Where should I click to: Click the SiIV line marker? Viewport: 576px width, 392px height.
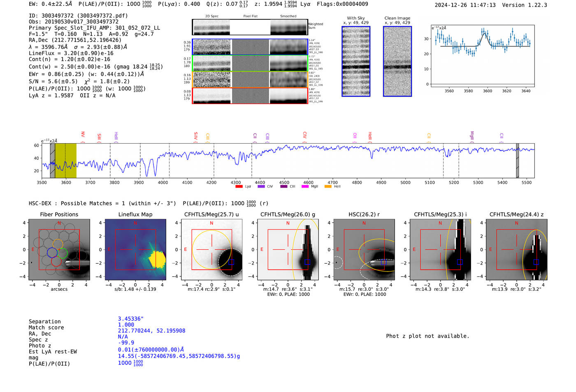[196, 137]
